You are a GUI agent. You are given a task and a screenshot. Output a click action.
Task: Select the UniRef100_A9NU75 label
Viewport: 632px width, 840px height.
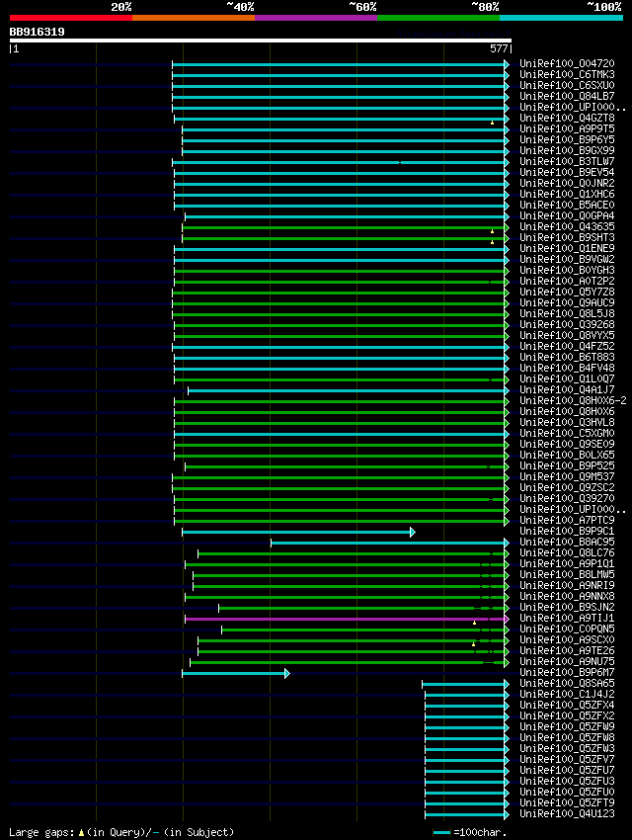coord(567,661)
